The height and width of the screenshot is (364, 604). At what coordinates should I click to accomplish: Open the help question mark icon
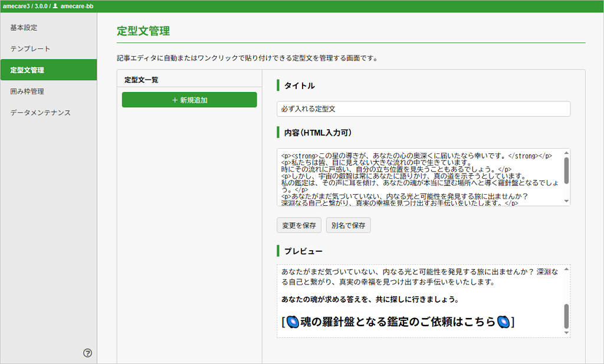click(x=87, y=353)
